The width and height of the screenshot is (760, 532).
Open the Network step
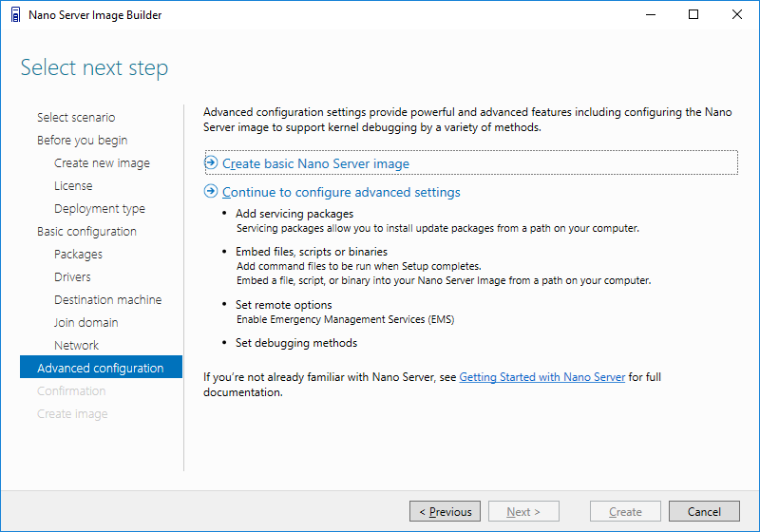pyautogui.click(x=76, y=345)
